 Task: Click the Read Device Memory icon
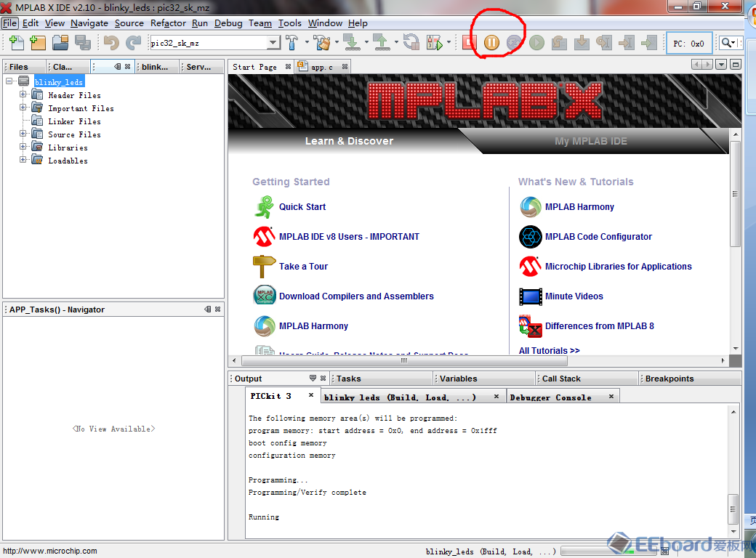coord(382,43)
